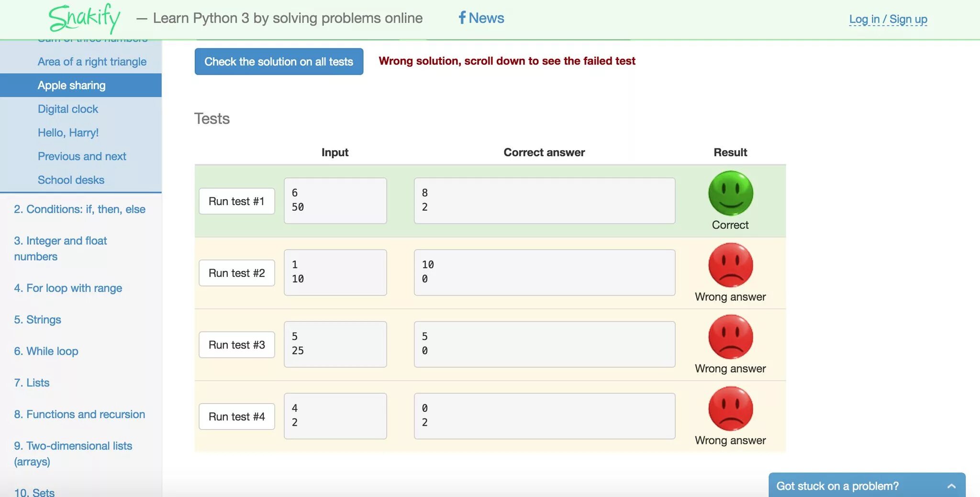Click the red sad face for test #4
This screenshot has height=497, width=980.
[x=730, y=408]
